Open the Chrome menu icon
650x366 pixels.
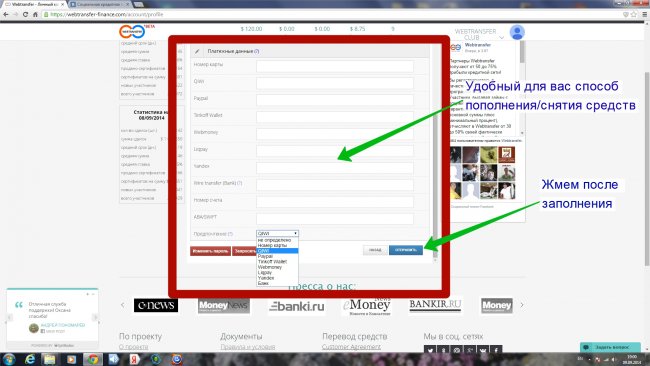645,14
